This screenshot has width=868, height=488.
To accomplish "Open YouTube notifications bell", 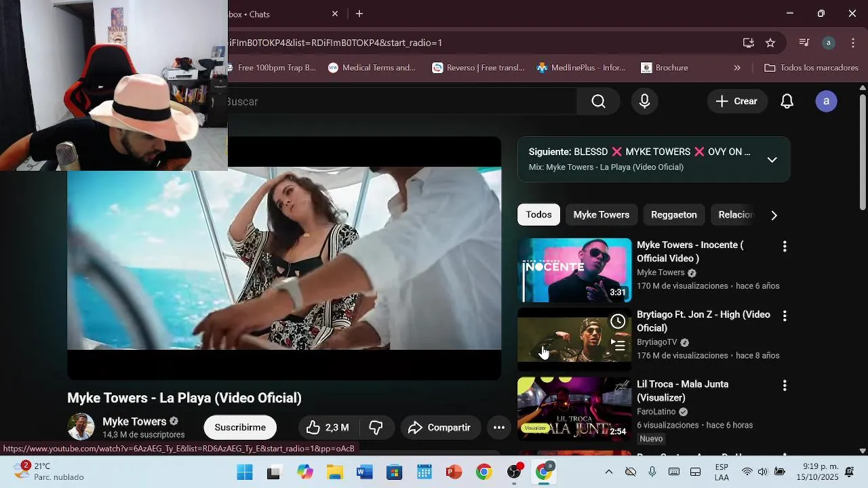I will pos(787,102).
